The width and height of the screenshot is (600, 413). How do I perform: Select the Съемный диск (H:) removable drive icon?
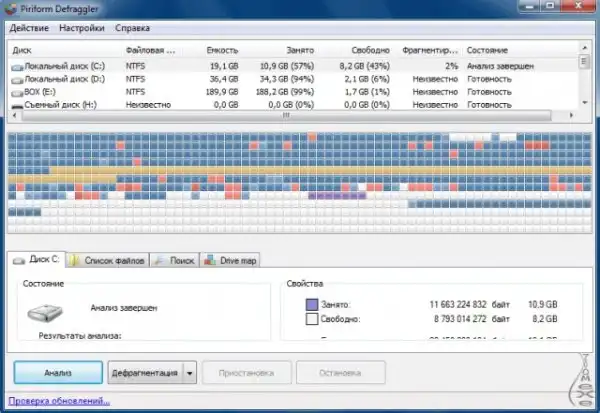(x=16, y=103)
